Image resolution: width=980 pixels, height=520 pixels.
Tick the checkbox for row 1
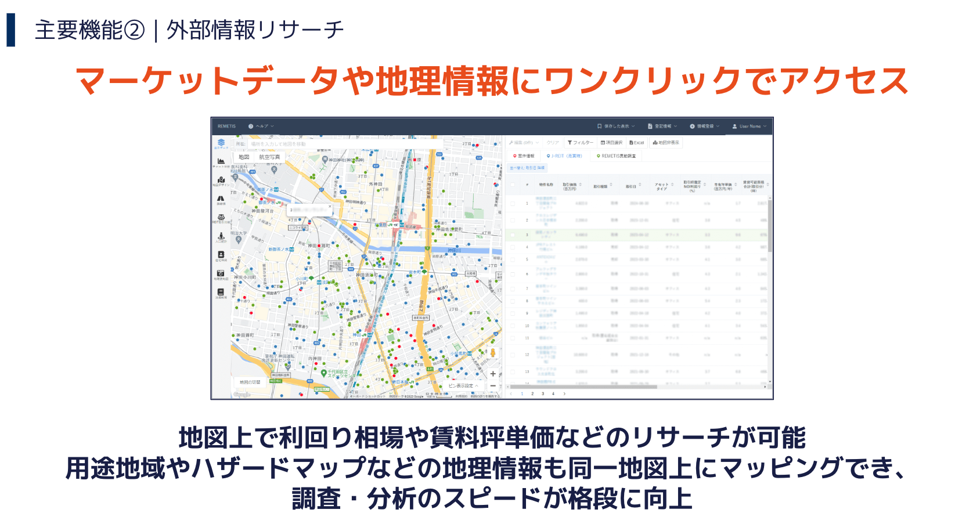click(513, 204)
